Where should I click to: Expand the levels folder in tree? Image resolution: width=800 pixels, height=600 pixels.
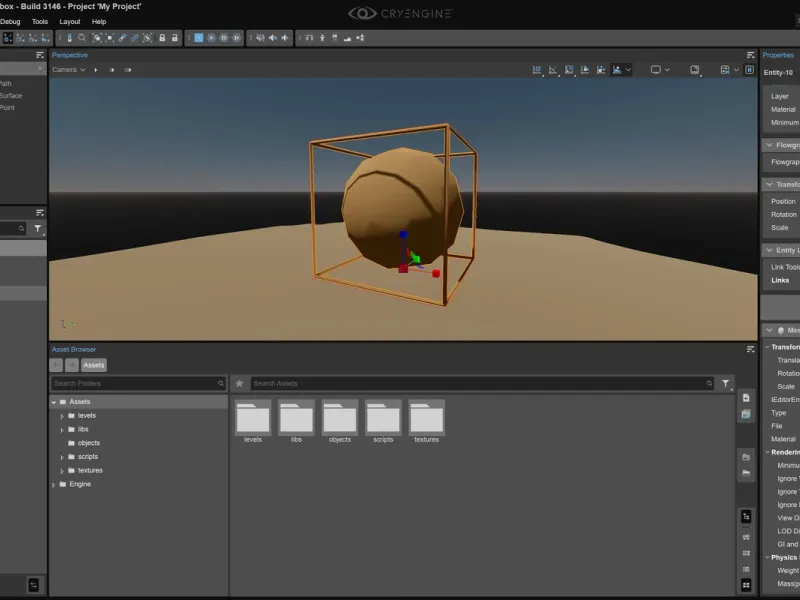(x=62, y=416)
